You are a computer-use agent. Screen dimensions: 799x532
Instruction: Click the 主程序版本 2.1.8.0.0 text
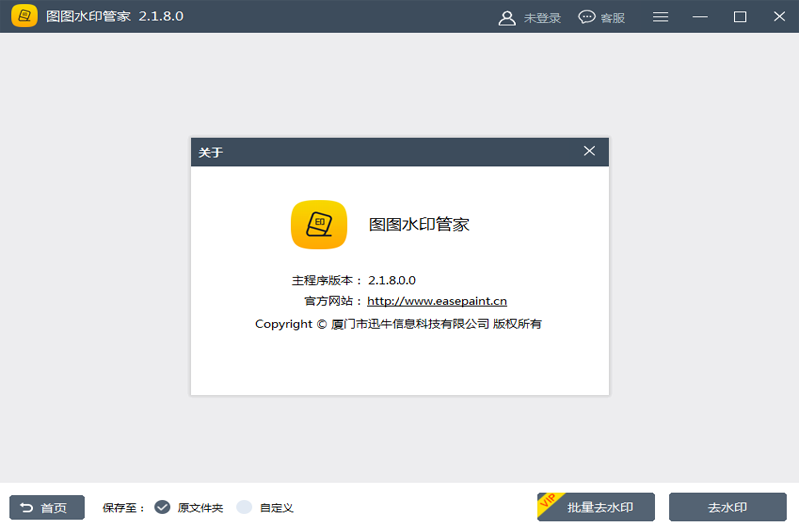tap(354, 280)
